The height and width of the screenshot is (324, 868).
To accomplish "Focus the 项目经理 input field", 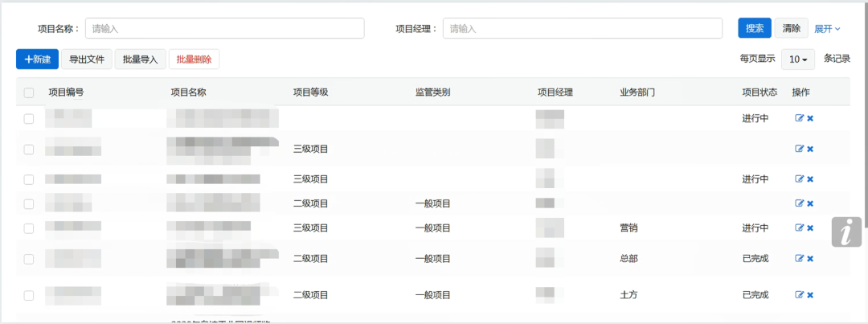I will coord(582,28).
